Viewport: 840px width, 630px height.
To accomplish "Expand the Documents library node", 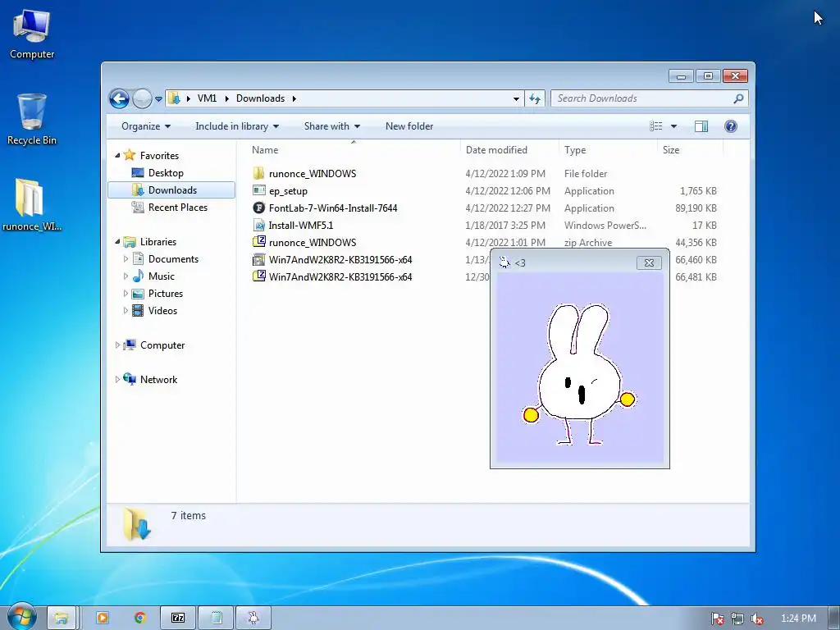I will tap(126, 258).
